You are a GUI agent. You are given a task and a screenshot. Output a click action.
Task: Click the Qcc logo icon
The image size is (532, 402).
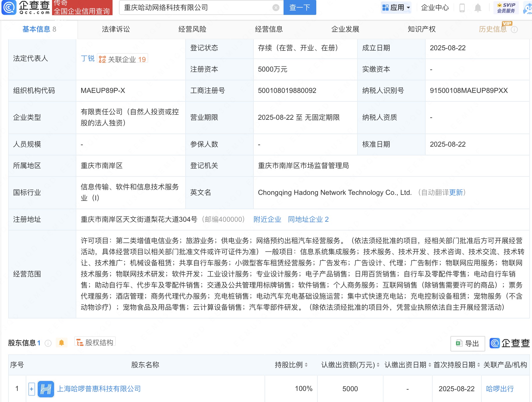(x=9, y=8)
